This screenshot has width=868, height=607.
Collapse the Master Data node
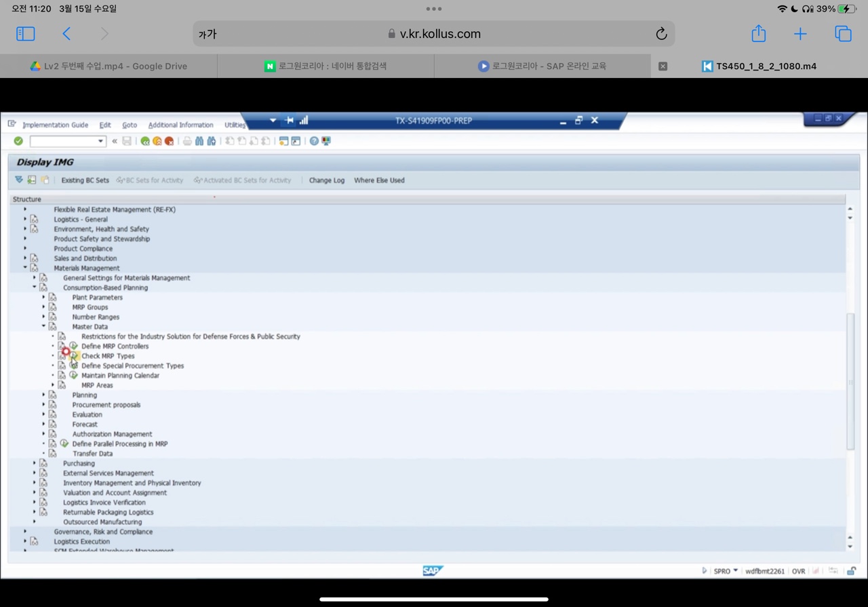pyautogui.click(x=44, y=326)
